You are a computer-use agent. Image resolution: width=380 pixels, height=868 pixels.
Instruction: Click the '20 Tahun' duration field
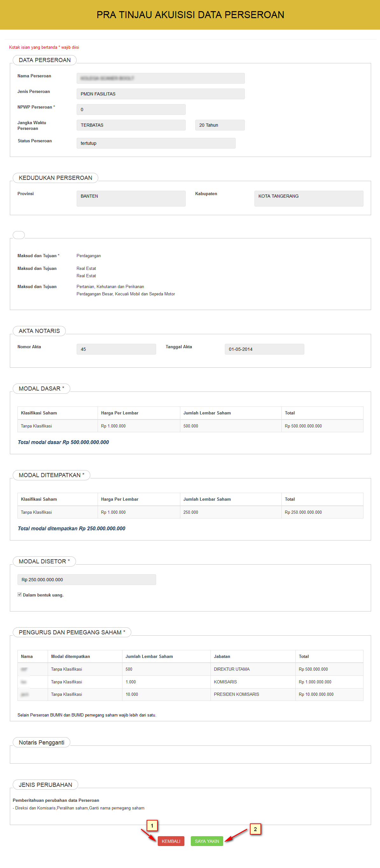click(x=219, y=125)
